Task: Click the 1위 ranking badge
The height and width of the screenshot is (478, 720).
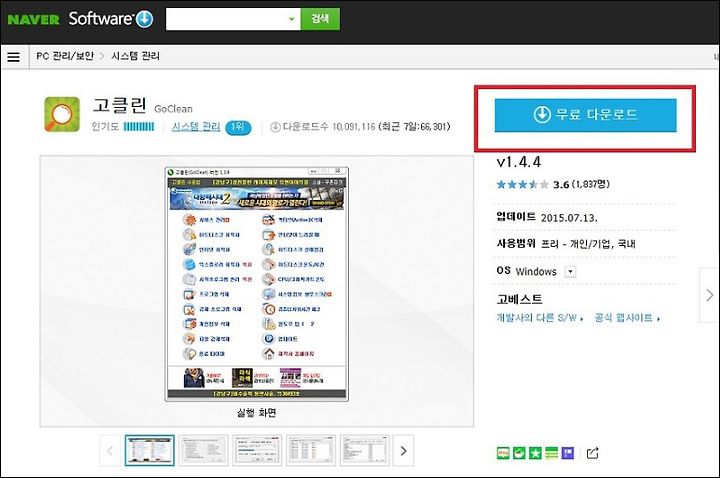Action: (238, 127)
